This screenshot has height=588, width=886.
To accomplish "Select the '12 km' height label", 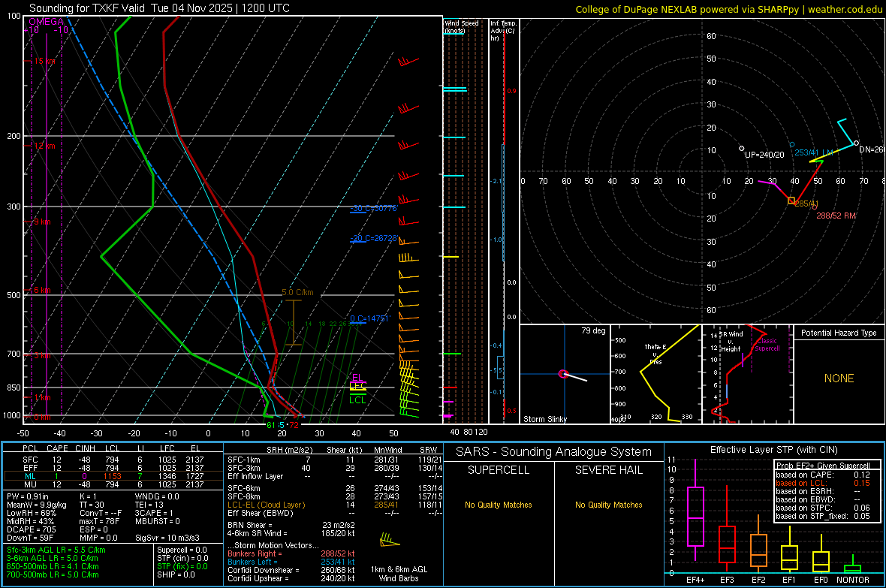I will 44,146.
